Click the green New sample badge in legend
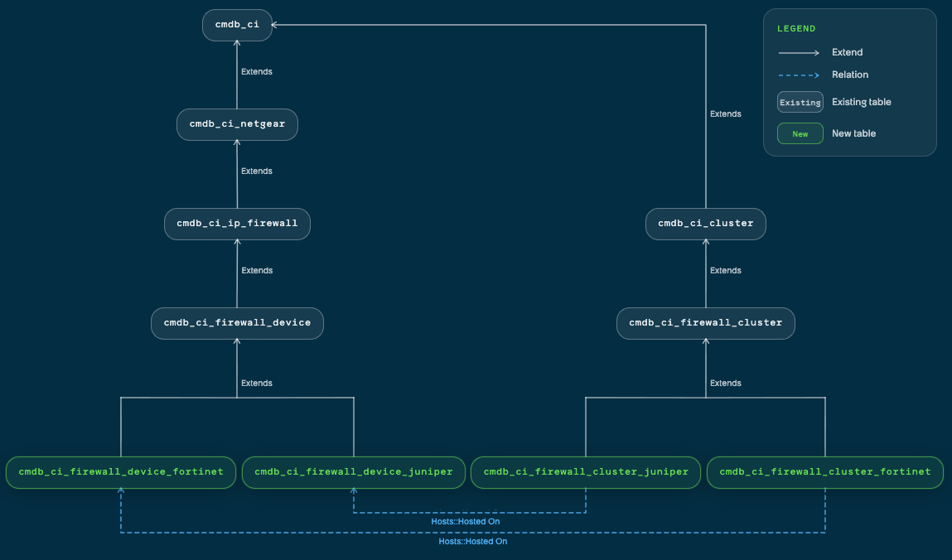The width and height of the screenshot is (952, 560). [800, 133]
